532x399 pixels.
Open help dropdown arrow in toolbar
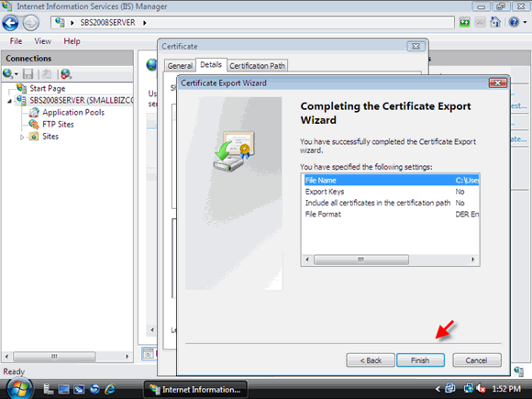pyautogui.click(x=526, y=22)
